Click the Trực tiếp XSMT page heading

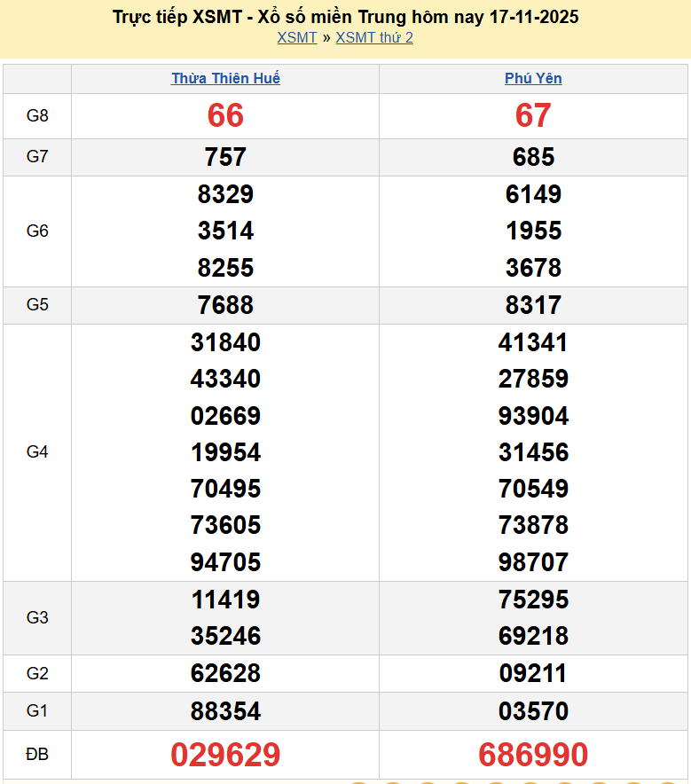[346, 17]
